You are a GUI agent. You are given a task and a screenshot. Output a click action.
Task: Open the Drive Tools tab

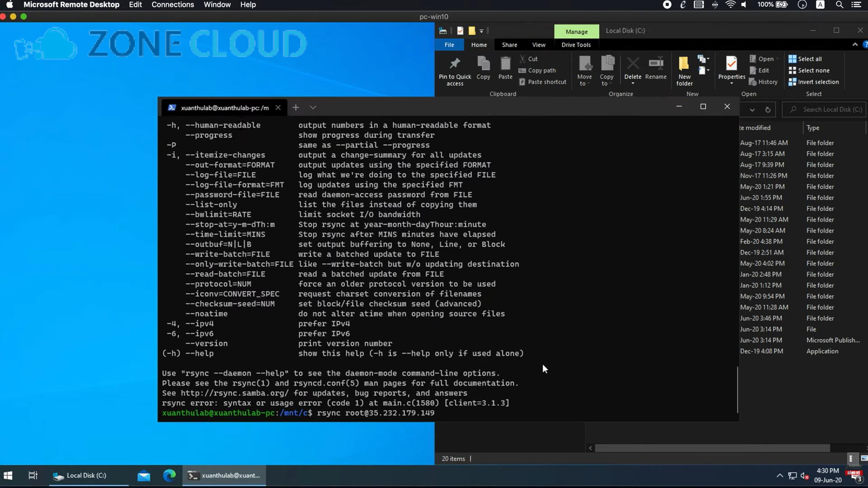[x=576, y=45]
